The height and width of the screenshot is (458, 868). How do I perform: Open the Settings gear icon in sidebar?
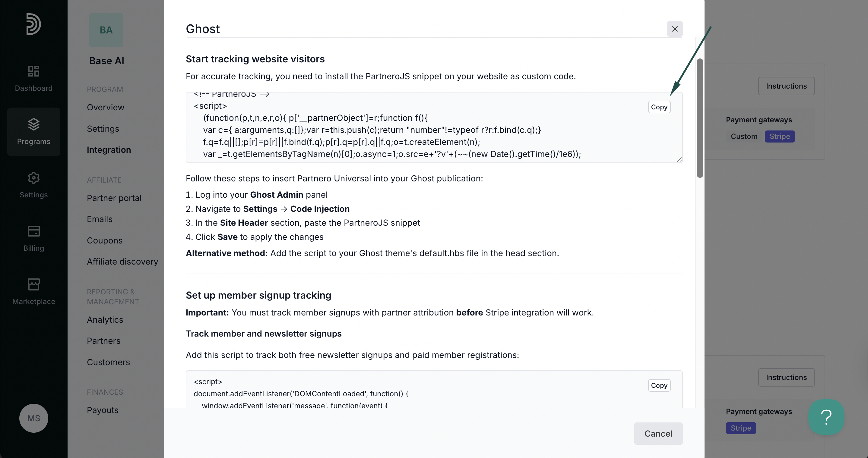pyautogui.click(x=34, y=178)
